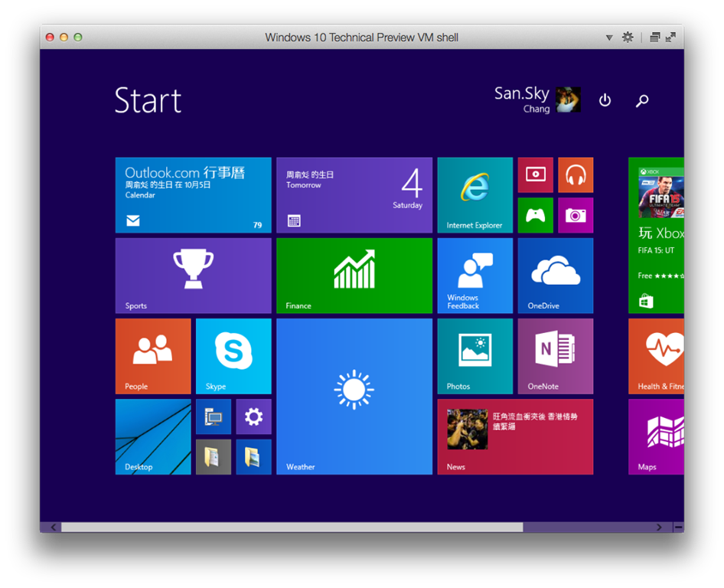
Task: Click the search magnifier button
Action: (x=642, y=100)
